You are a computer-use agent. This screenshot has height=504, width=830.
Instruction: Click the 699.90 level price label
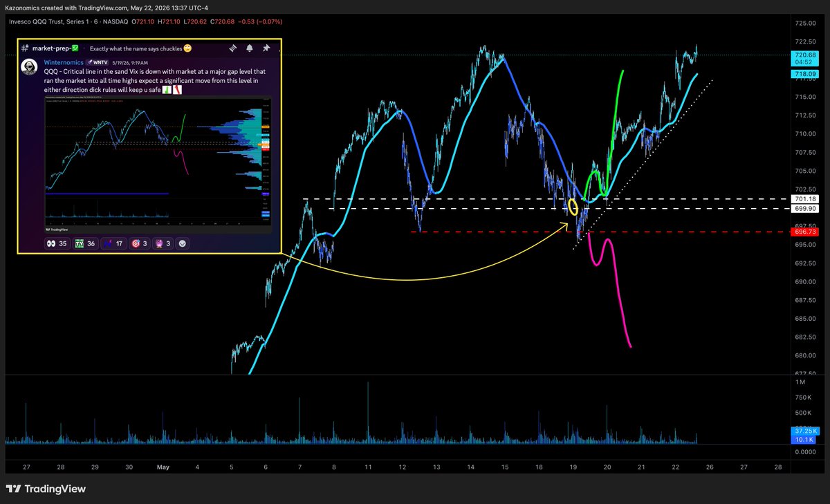coord(806,208)
